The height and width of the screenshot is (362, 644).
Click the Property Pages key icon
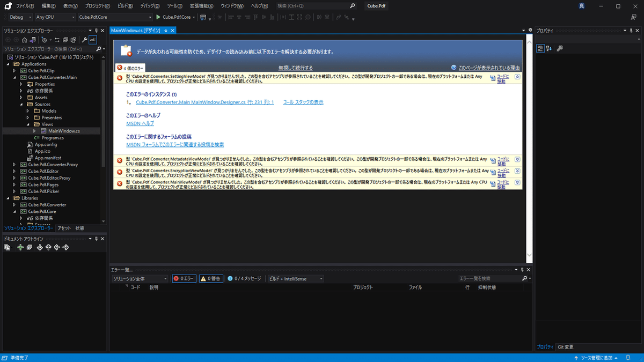point(560,48)
